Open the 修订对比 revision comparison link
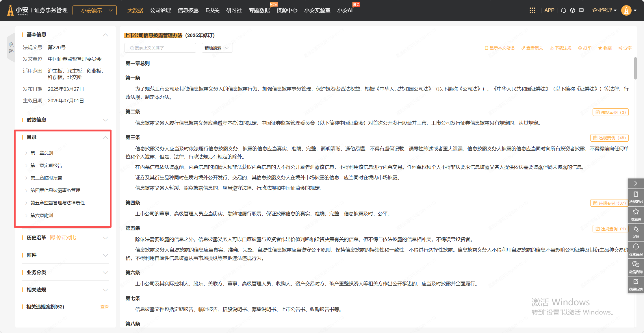Viewport: 644px width, 333px height. (63, 238)
